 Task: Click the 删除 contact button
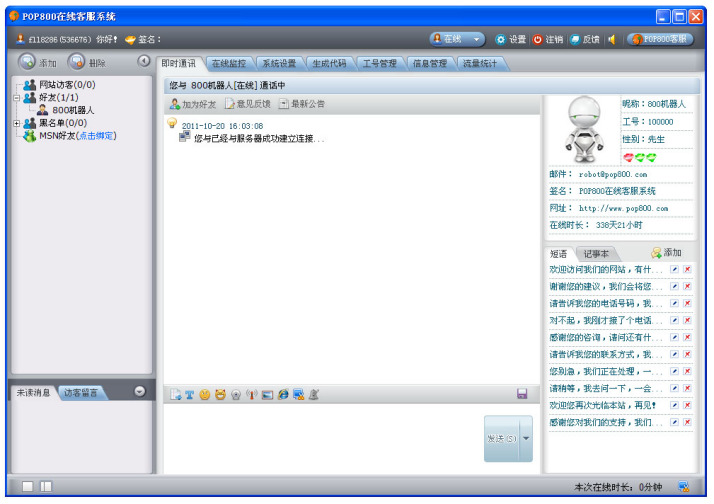click(x=87, y=62)
